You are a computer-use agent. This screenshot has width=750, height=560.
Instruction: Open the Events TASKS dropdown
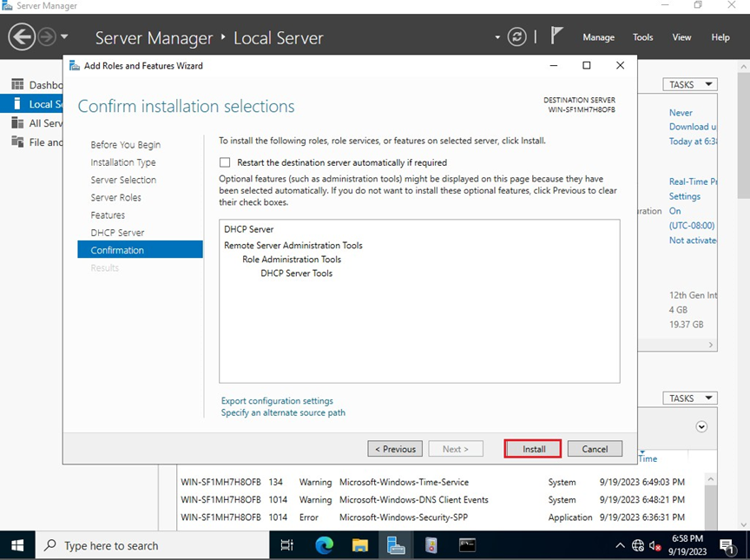click(690, 399)
